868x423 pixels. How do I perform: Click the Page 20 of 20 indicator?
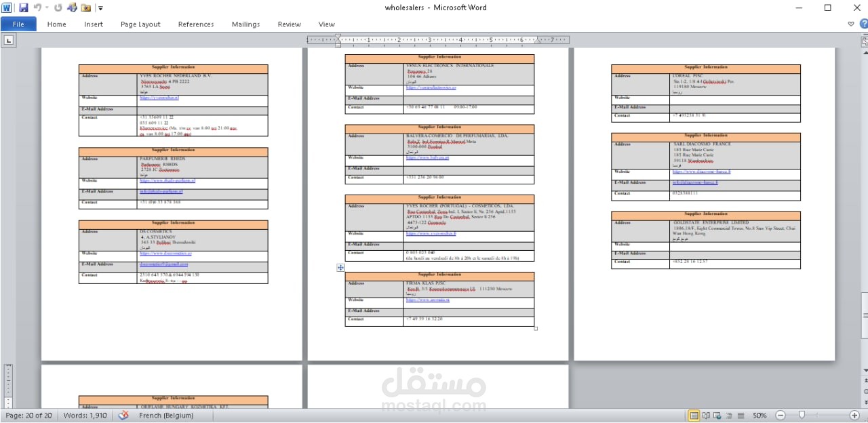pos(29,416)
